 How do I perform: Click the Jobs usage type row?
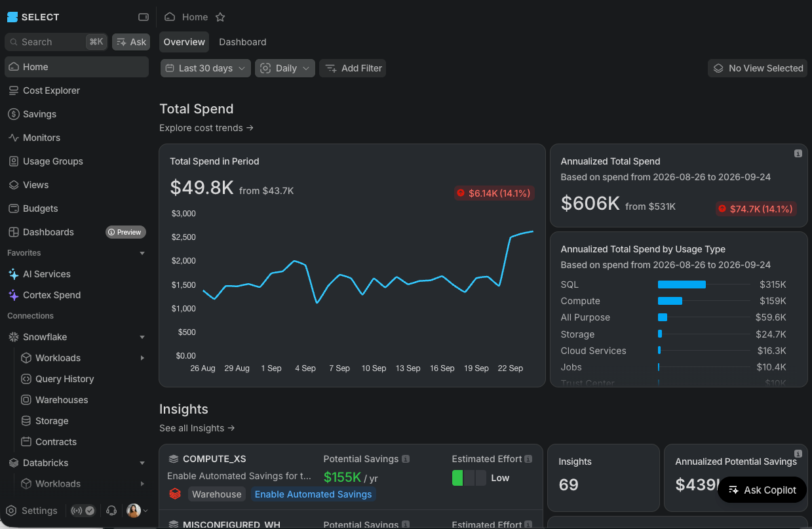coord(674,367)
